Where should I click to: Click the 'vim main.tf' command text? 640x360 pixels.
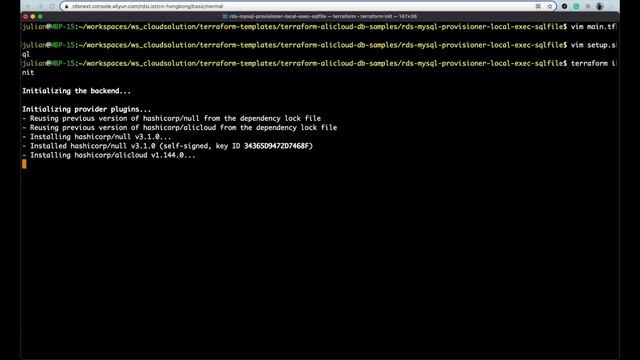click(593, 27)
